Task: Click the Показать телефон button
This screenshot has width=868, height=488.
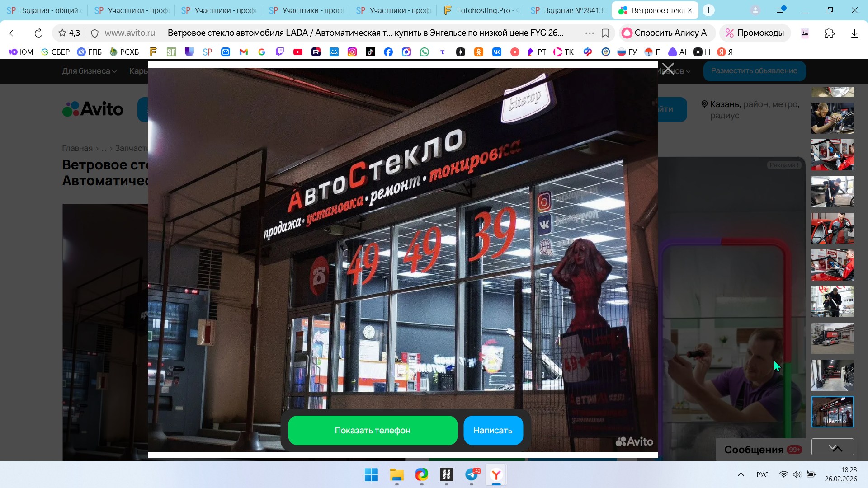Action: [373, 430]
